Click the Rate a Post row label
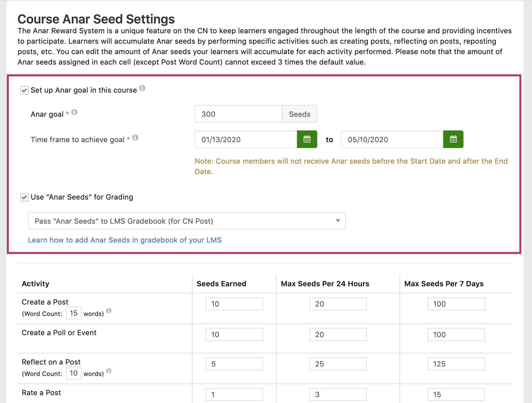Image resolution: width=532 pixels, height=403 pixels. [x=41, y=393]
